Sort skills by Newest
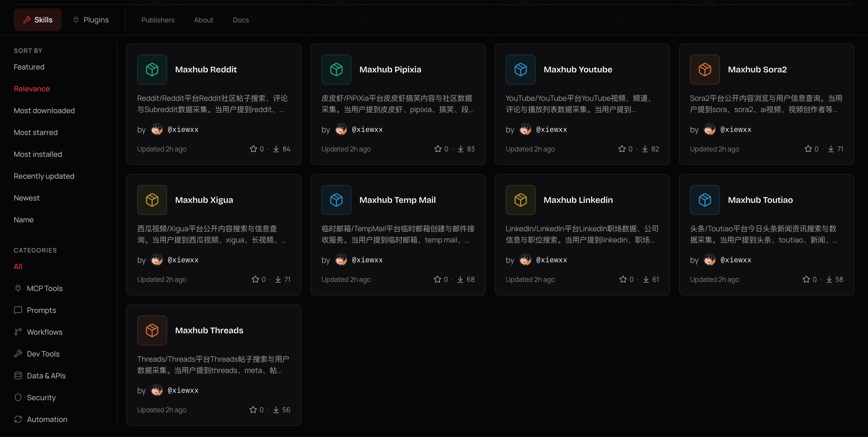 coord(27,198)
